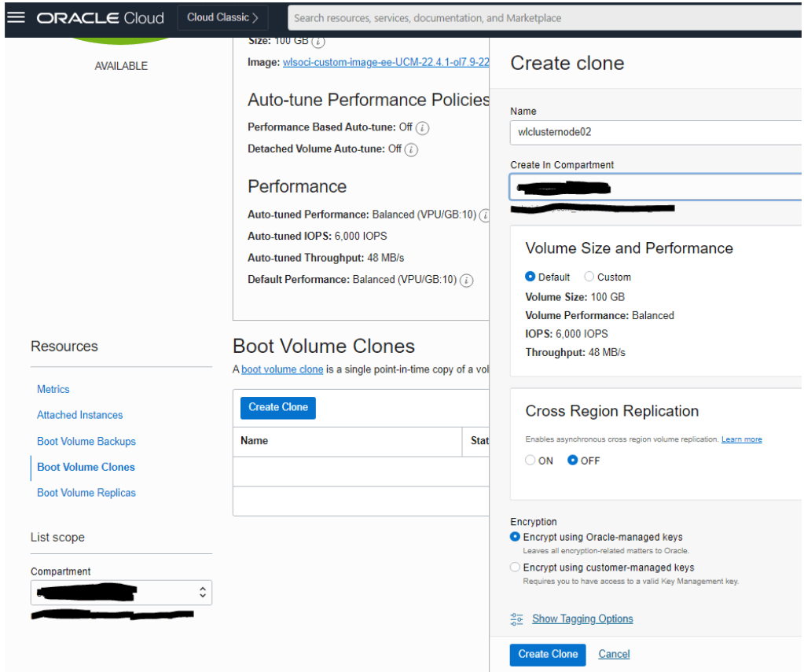Viewport: 804px width, 672px height.
Task: Click the clone Name input field
Action: pos(655,132)
